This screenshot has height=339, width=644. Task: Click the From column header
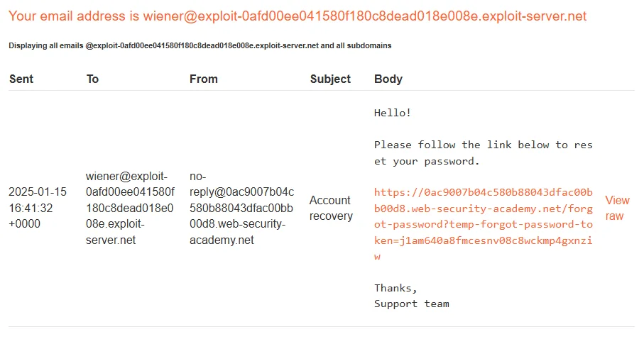pyautogui.click(x=203, y=79)
